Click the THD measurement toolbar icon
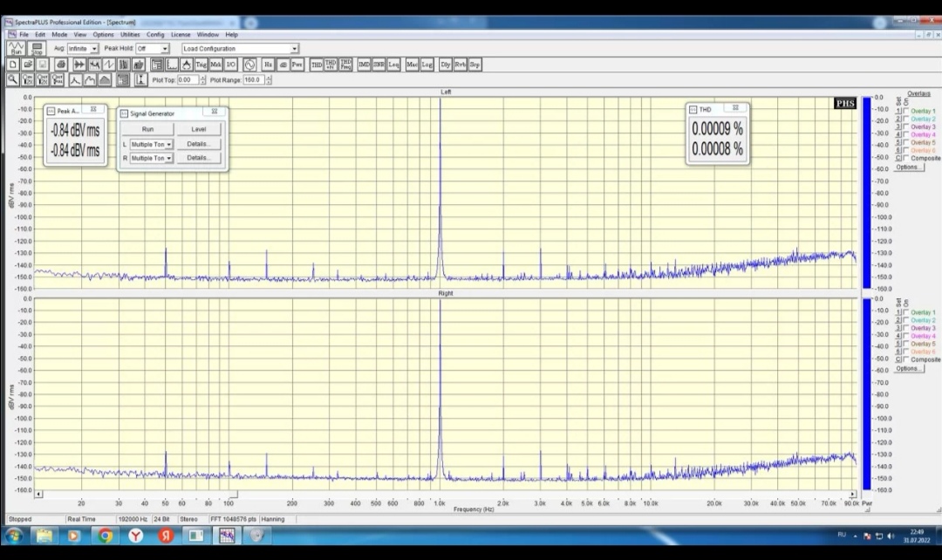This screenshot has height=560, width=942. click(x=317, y=65)
